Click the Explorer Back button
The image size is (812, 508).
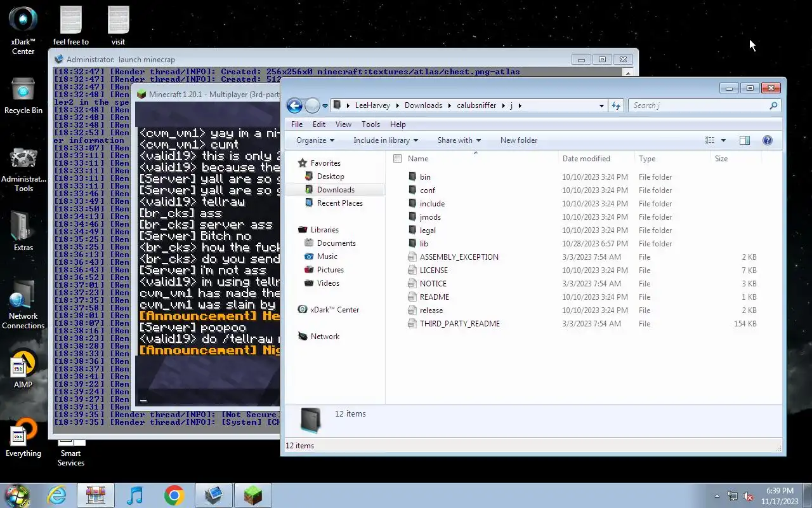click(x=294, y=105)
